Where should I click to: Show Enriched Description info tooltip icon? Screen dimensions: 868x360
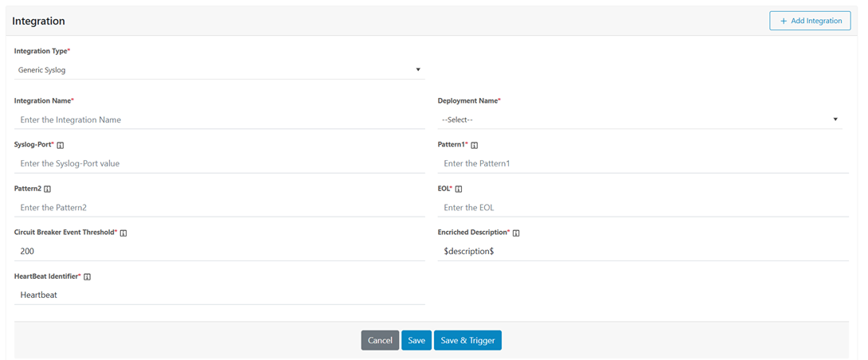[x=516, y=233]
